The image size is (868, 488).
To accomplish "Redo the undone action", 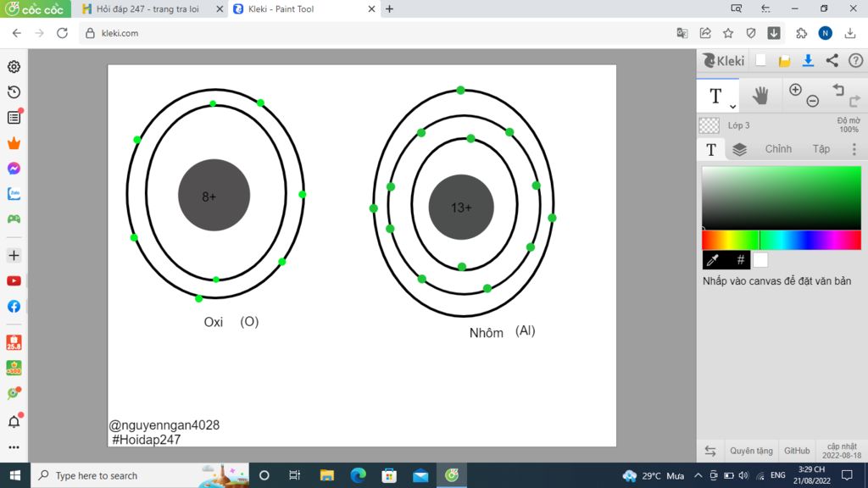I will pos(854,101).
